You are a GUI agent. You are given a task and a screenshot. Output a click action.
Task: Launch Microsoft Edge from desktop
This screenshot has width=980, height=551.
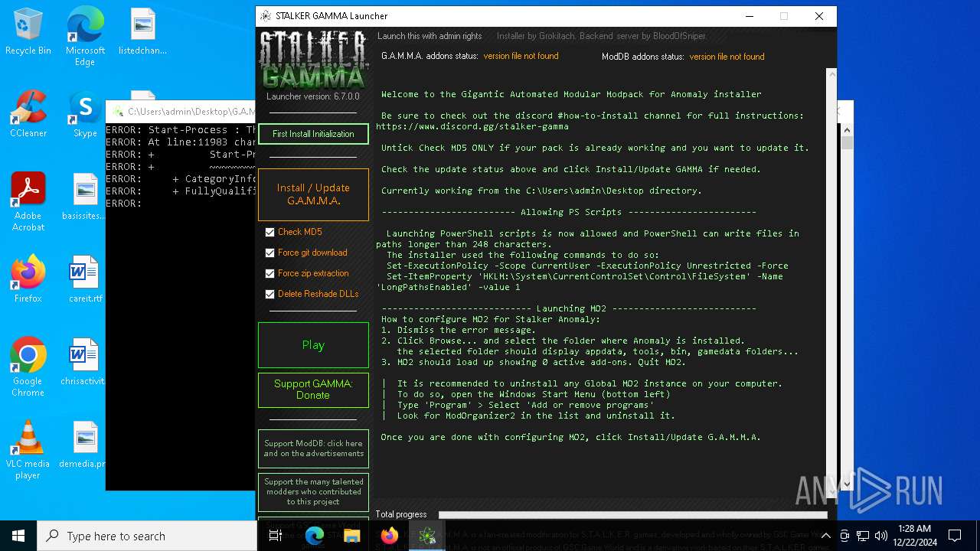(85, 36)
